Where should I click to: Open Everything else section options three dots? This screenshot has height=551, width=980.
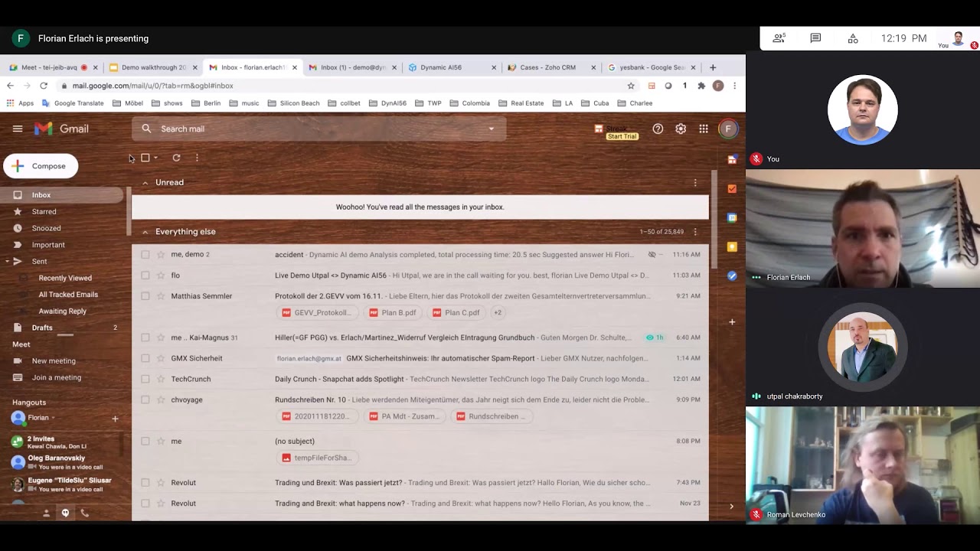695,232
